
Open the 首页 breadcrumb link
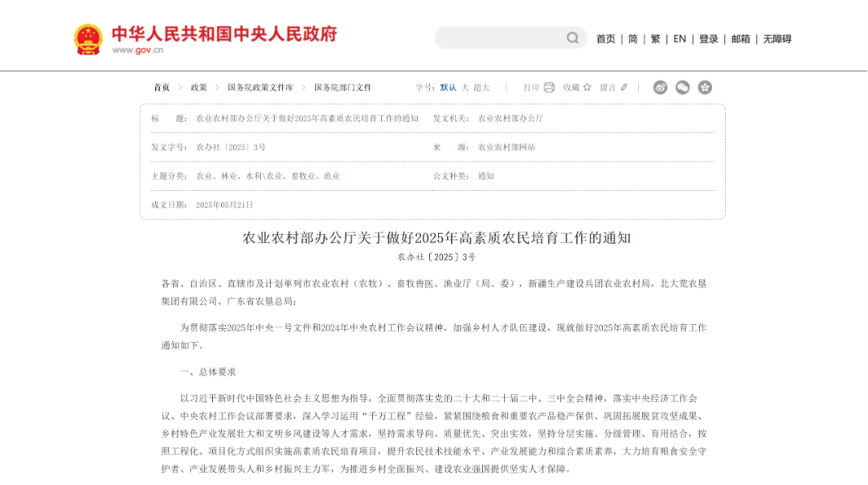coord(162,88)
